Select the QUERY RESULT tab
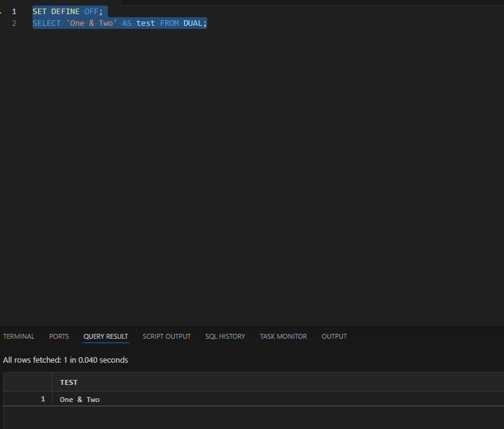 click(105, 336)
